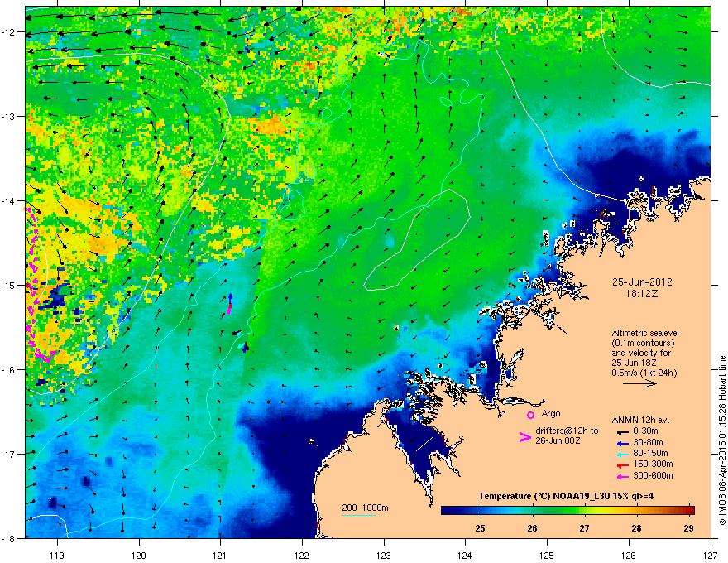Click the drifters@12h to legend label
Viewport: 728px width, 563px height.
coord(567,431)
